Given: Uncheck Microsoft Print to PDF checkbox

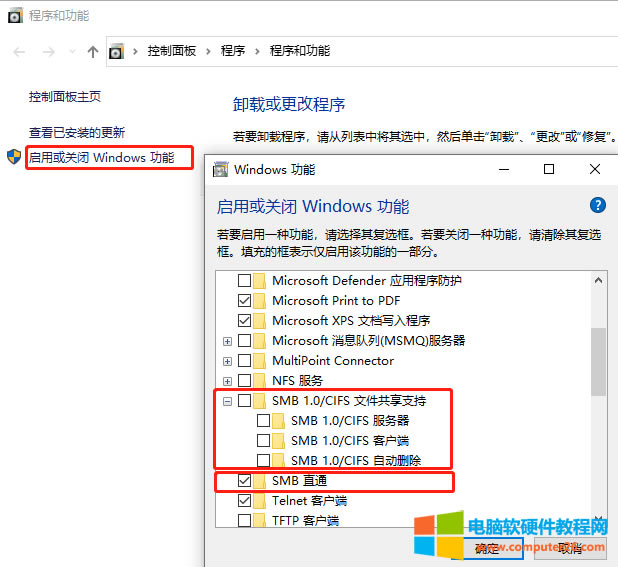Looking at the screenshot, I should pyautogui.click(x=244, y=301).
